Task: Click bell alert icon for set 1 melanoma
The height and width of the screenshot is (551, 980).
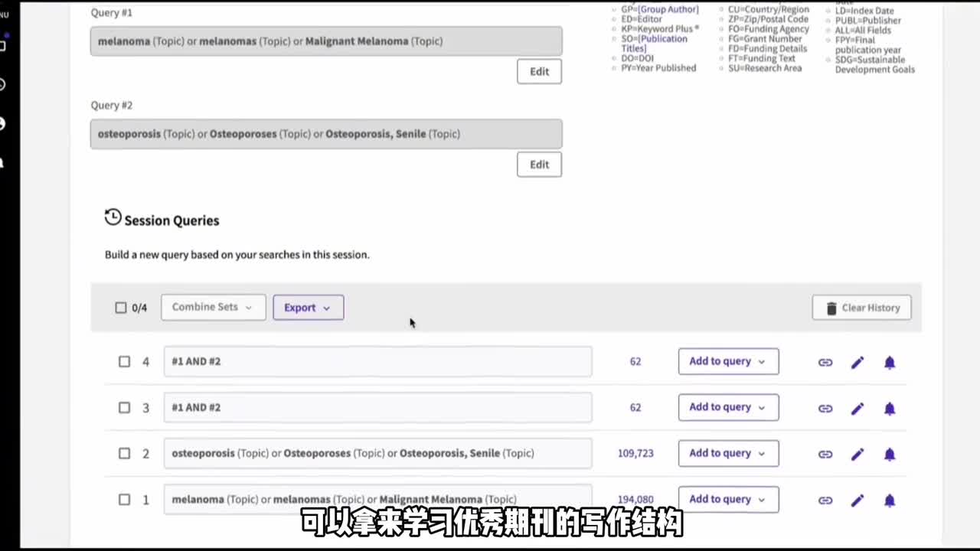Action: pyautogui.click(x=889, y=500)
